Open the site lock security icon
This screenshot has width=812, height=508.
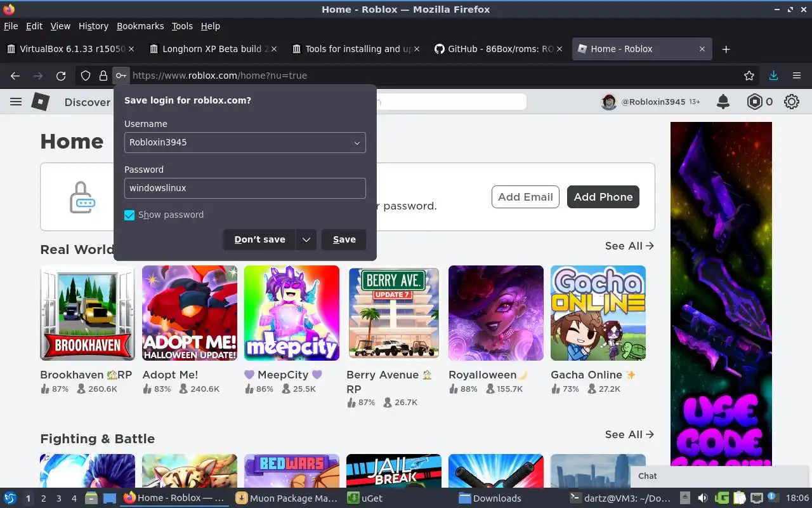103,76
